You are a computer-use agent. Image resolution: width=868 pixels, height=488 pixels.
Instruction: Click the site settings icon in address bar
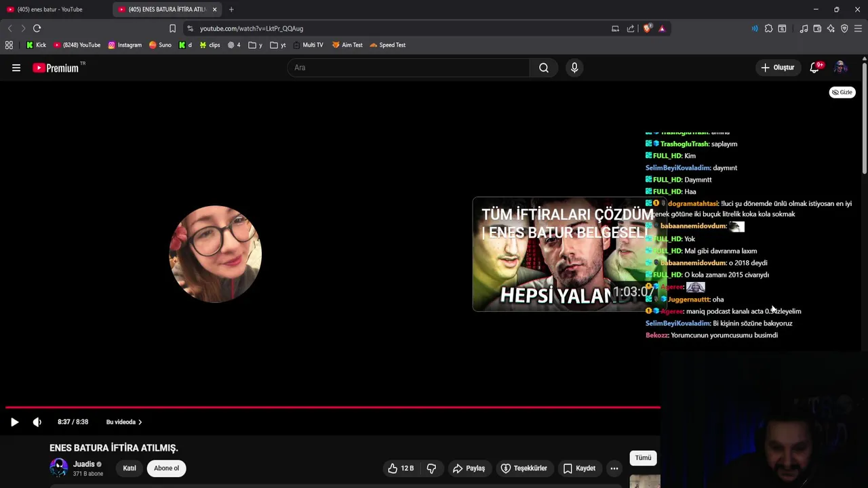[x=190, y=28]
